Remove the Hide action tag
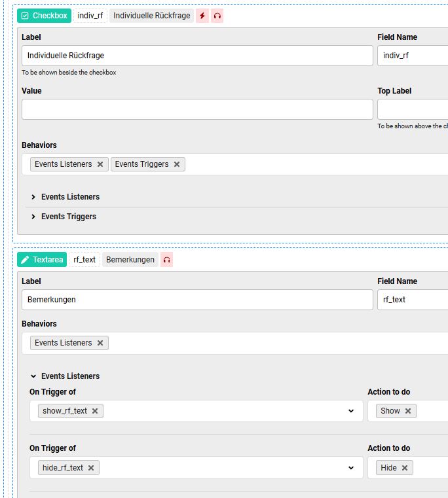The width and height of the screenshot is (448, 498). point(405,468)
